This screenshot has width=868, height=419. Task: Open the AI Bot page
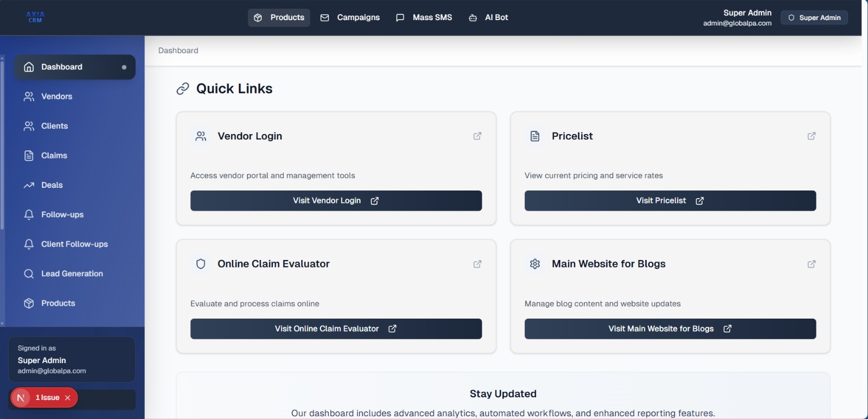pos(488,18)
